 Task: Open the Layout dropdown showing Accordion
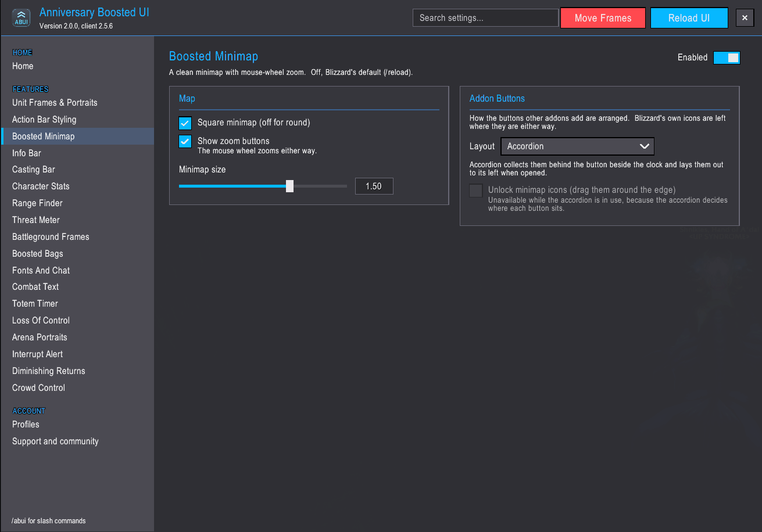[x=578, y=146]
